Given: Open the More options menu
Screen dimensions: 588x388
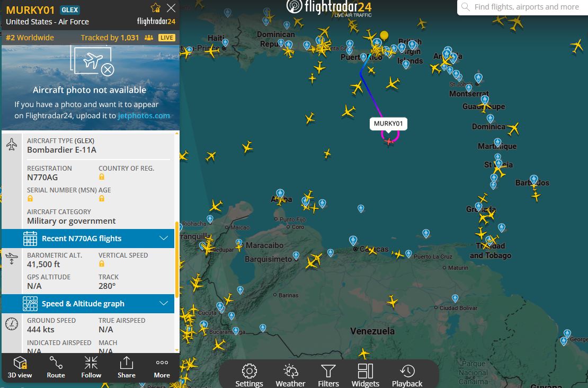Looking at the screenshot, I should [x=162, y=367].
